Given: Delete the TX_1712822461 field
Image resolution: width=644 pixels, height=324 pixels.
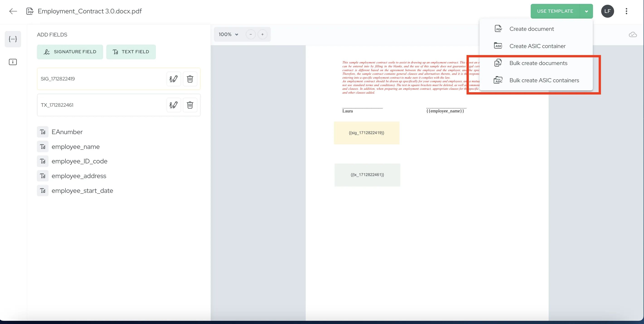Looking at the screenshot, I should [x=190, y=105].
